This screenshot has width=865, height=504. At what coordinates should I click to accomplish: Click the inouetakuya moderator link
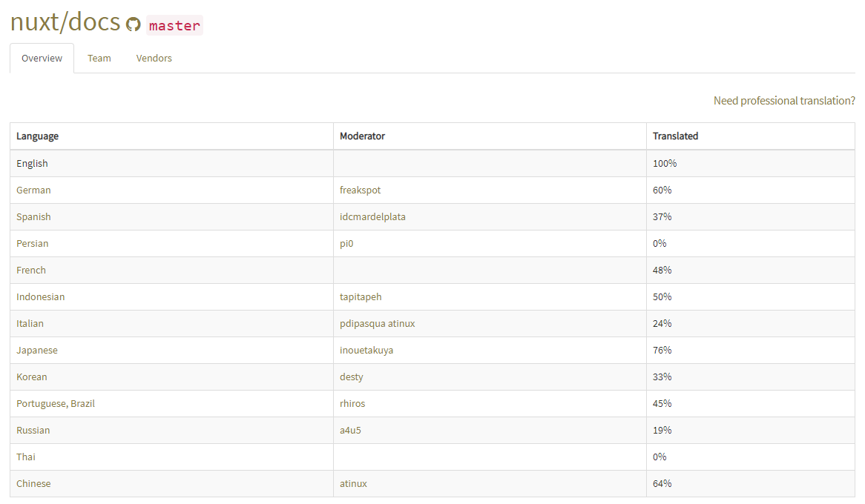pos(366,351)
